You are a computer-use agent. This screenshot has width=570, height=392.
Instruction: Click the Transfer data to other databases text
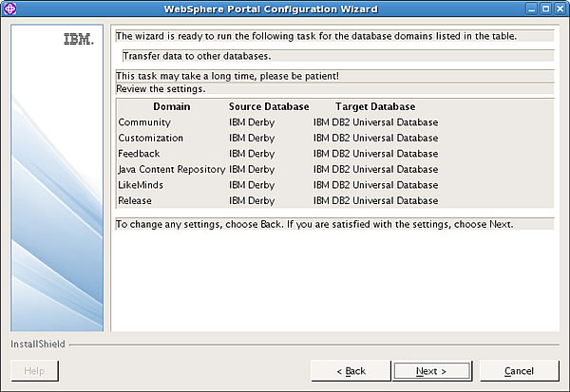(197, 56)
